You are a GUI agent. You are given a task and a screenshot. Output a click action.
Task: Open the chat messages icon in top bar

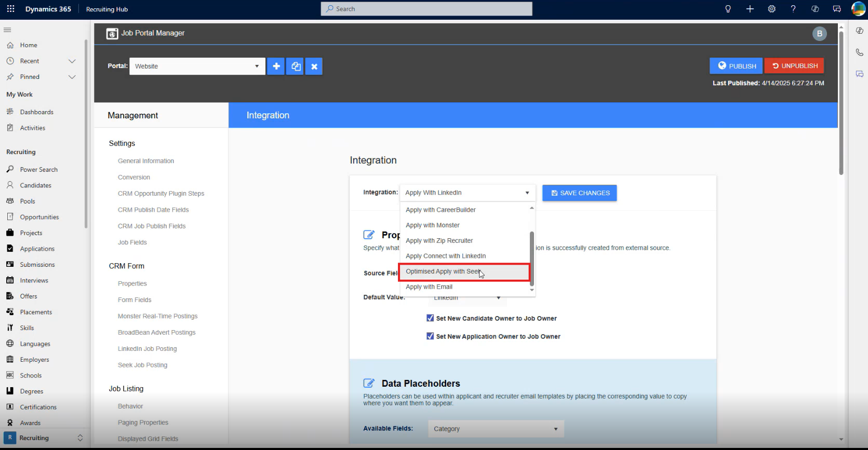coord(837,9)
